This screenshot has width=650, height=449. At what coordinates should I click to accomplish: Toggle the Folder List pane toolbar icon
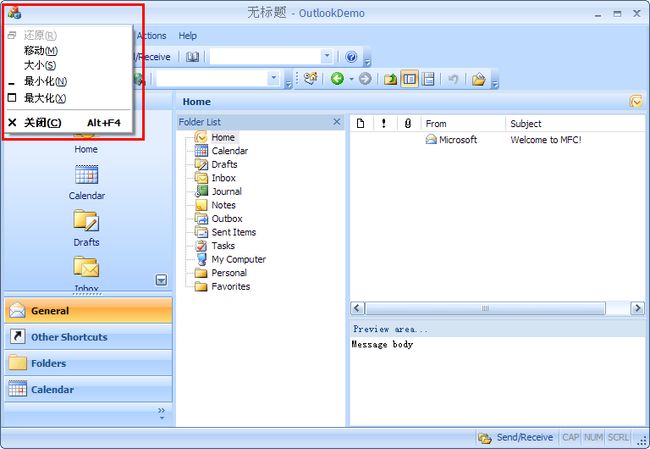[410, 78]
